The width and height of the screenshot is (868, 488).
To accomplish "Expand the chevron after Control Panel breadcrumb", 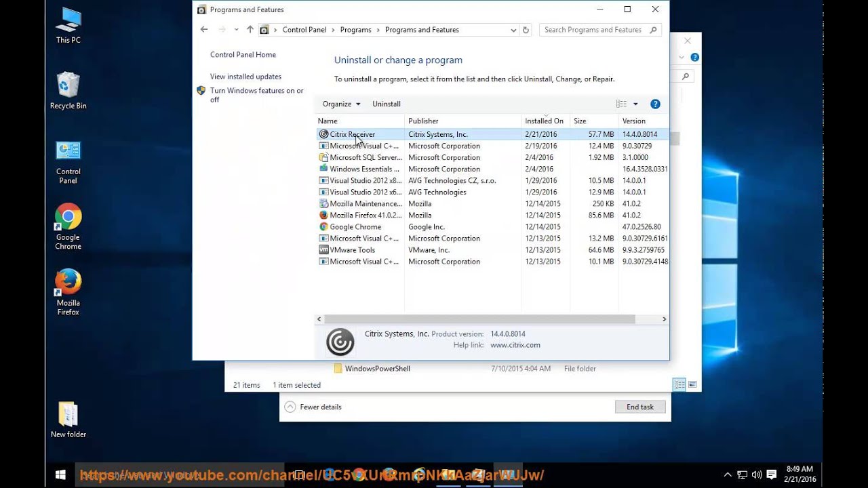I will tap(333, 30).
